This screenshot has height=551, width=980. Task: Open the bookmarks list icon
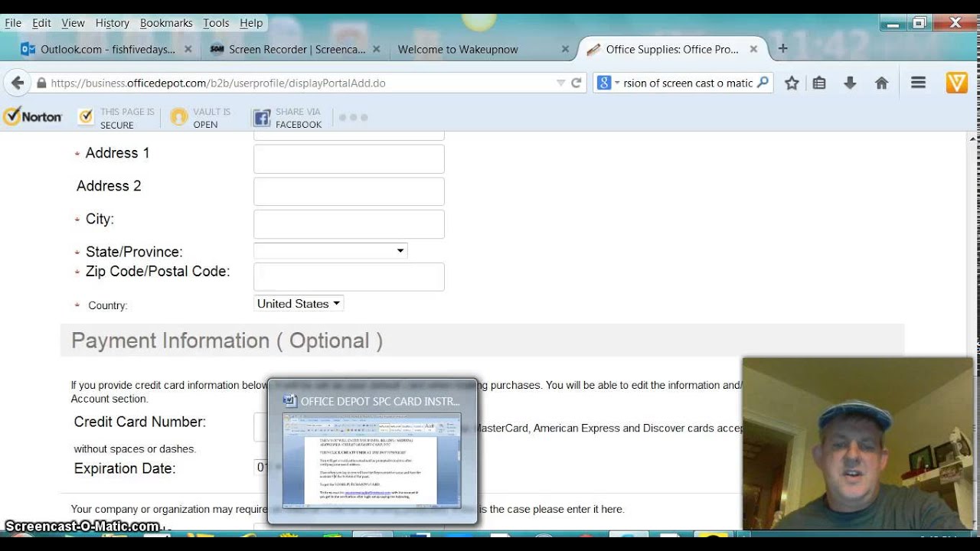pos(819,83)
